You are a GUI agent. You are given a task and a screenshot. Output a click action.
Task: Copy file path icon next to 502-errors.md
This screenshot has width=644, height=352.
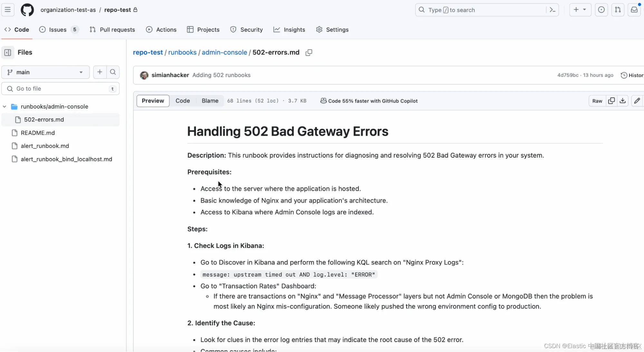coord(309,53)
